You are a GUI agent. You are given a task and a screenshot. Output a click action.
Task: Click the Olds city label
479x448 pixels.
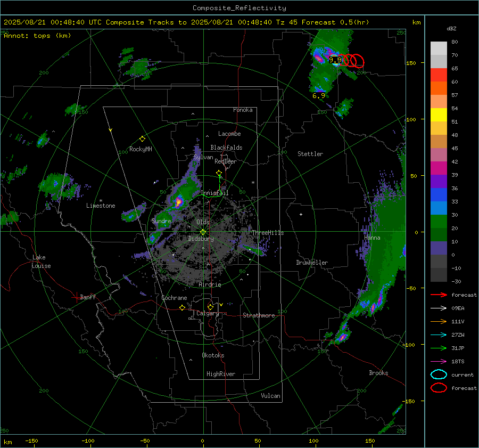pyautogui.click(x=203, y=222)
